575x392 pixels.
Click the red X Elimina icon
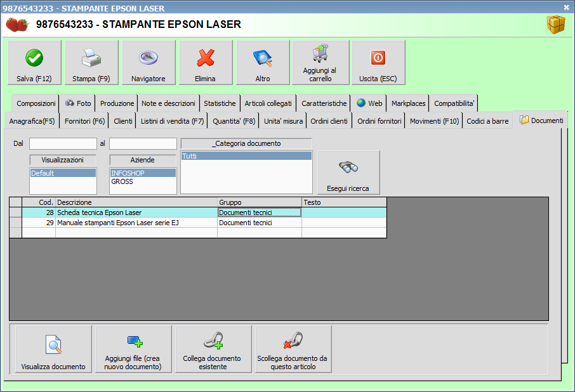click(206, 58)
